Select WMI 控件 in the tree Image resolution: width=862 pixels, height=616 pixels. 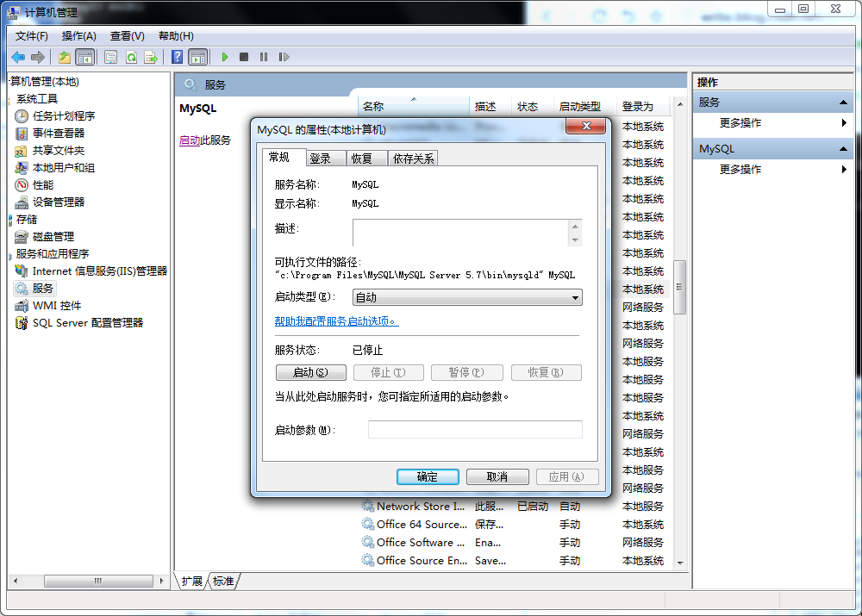(x=57, y=306)
